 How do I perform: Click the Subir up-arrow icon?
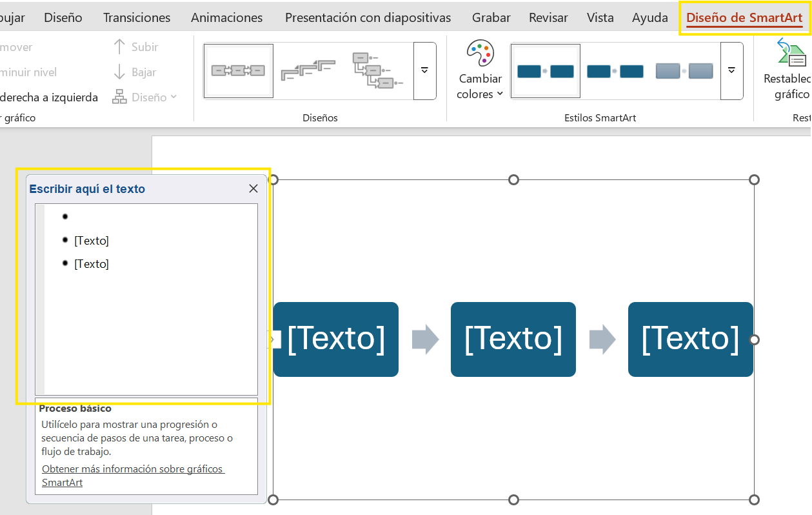(119, 47)
